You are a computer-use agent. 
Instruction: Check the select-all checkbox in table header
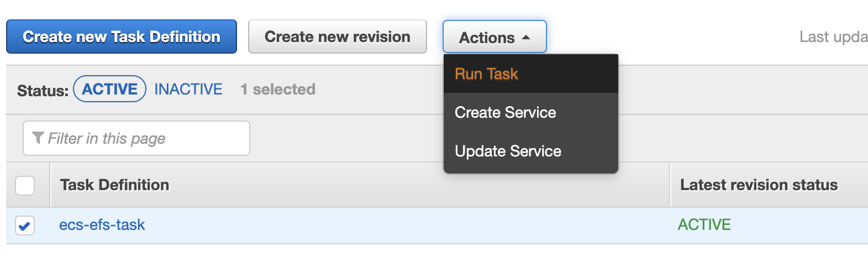click(25, 186)
